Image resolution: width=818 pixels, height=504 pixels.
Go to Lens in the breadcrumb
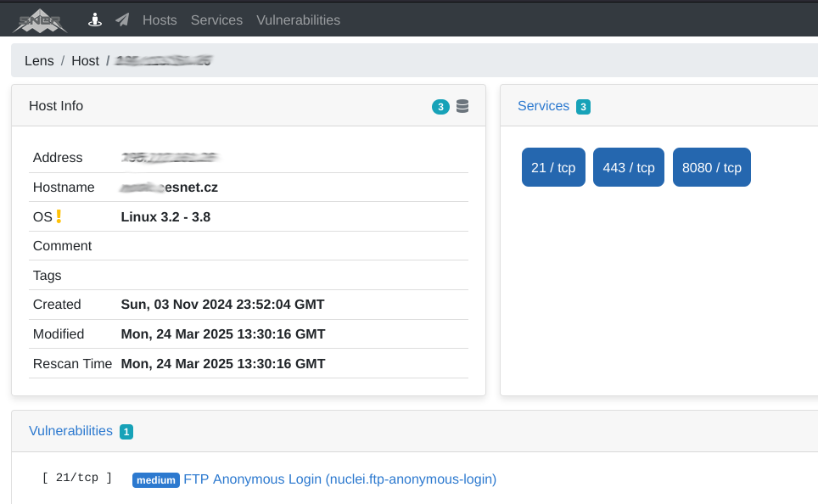tap(39, 61)
